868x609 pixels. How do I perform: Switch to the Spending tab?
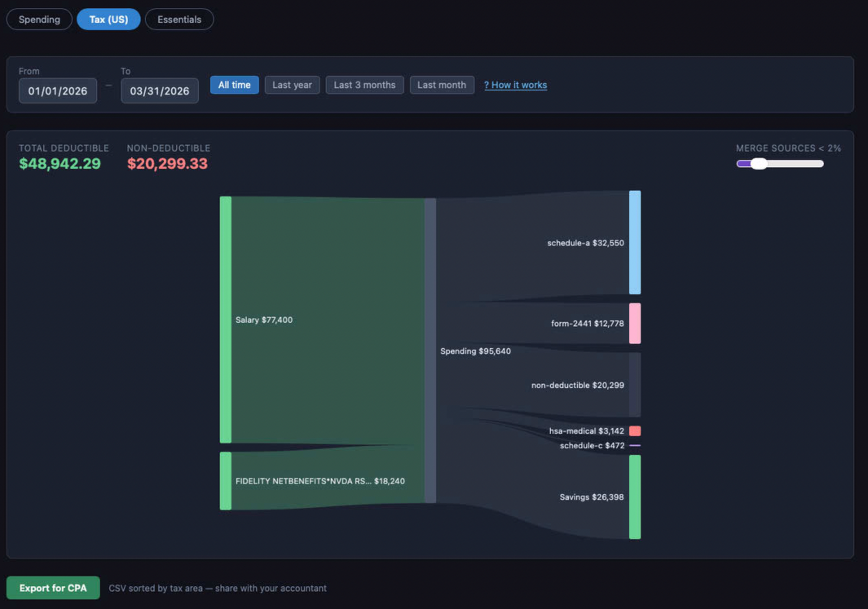tap(39, 19)
